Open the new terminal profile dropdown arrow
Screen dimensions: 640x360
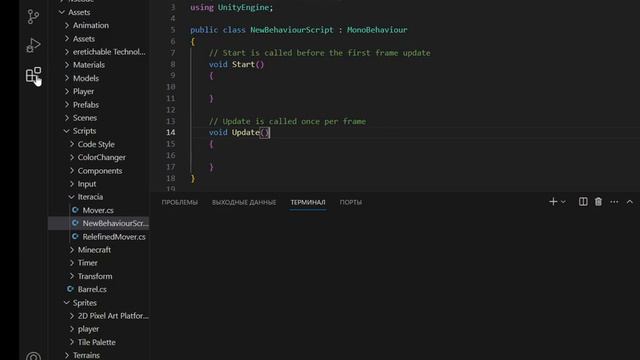pos(563,202)
